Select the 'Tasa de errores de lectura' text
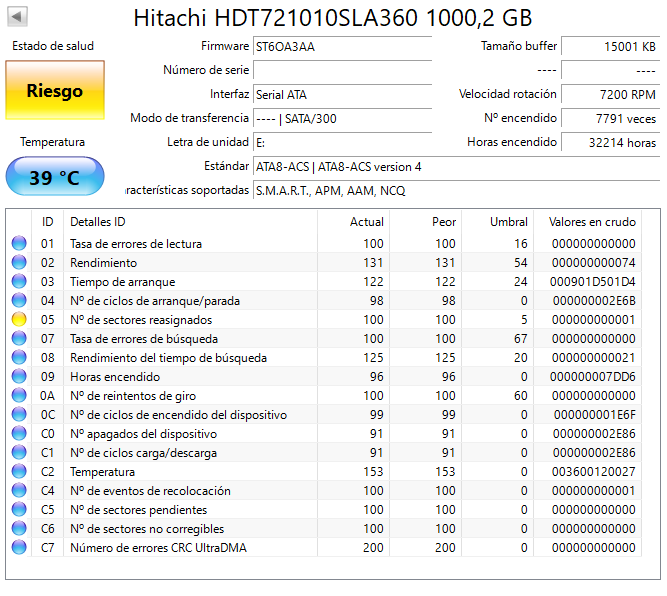This screenshot has width=667, height=596. (136, 244)
